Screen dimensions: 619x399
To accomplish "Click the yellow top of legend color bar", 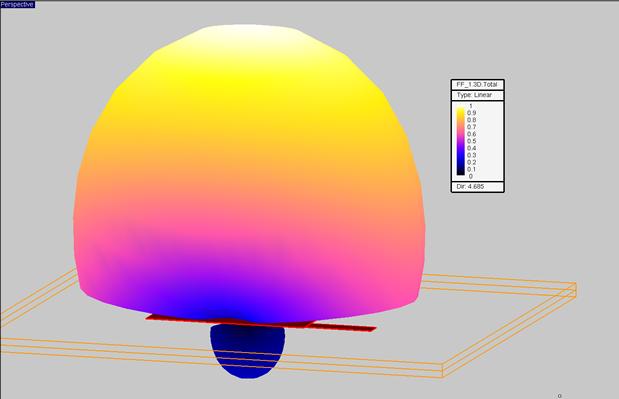I will point(461,109).
